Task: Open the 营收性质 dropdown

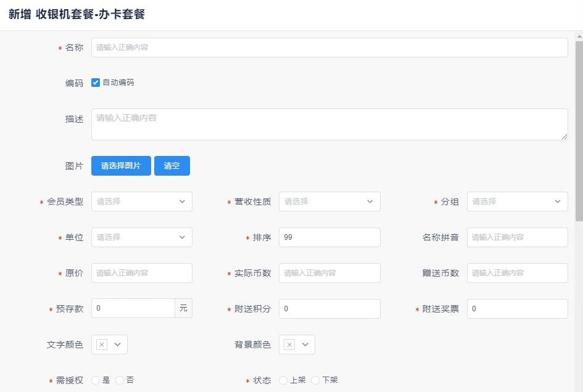Action: click(329, 202)
